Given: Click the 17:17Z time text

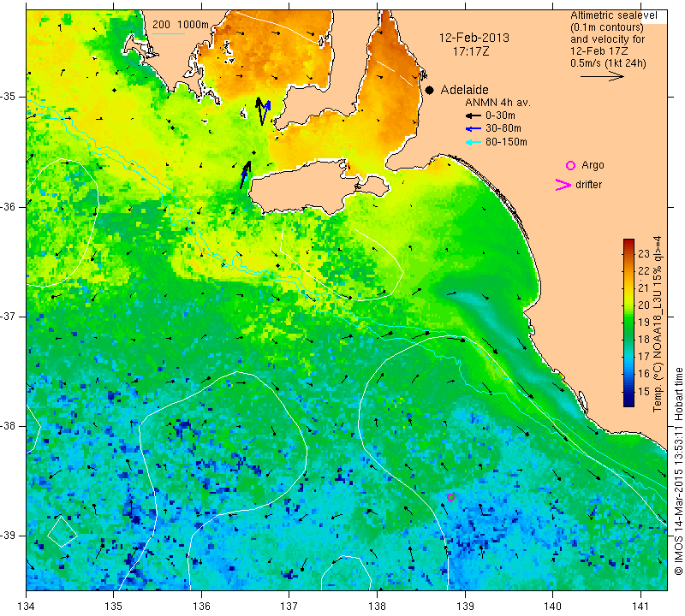Looking at the screenshot, I should 470,51.
